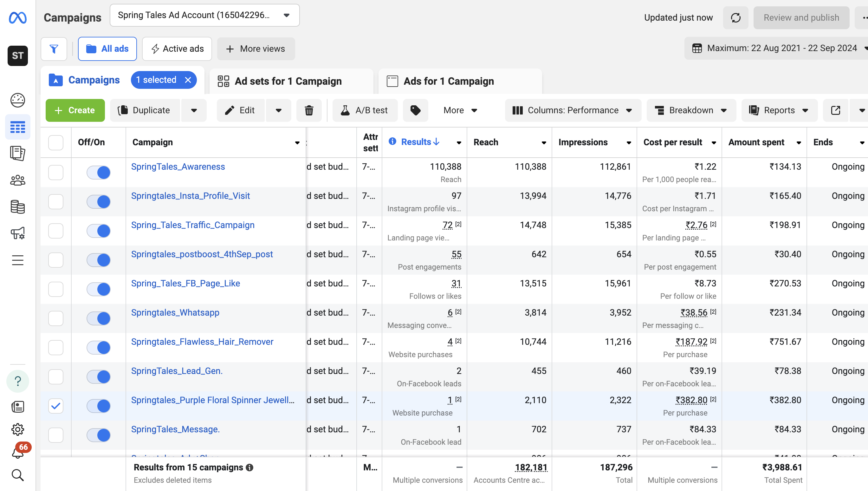Viewport: 868px width, 491px height.
Task: Open Billing coins stack icon in sidebar
Action: [x=17, y=207]
